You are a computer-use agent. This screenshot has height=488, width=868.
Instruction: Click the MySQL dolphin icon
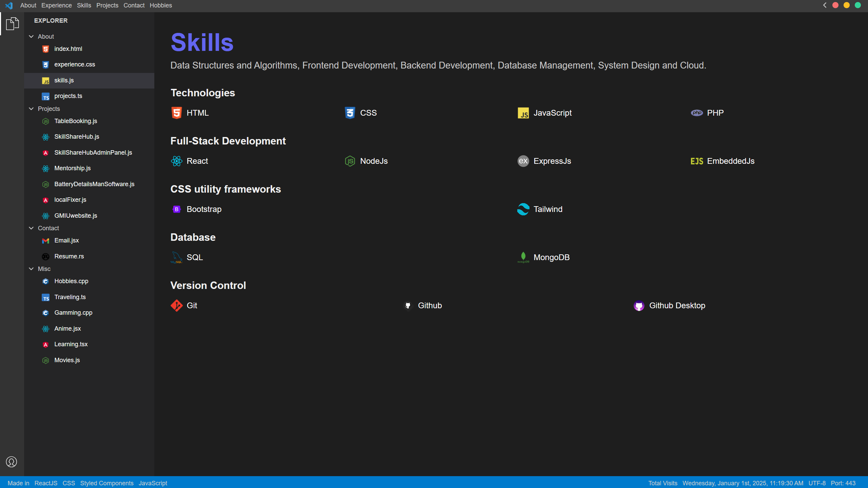[176, 257]
